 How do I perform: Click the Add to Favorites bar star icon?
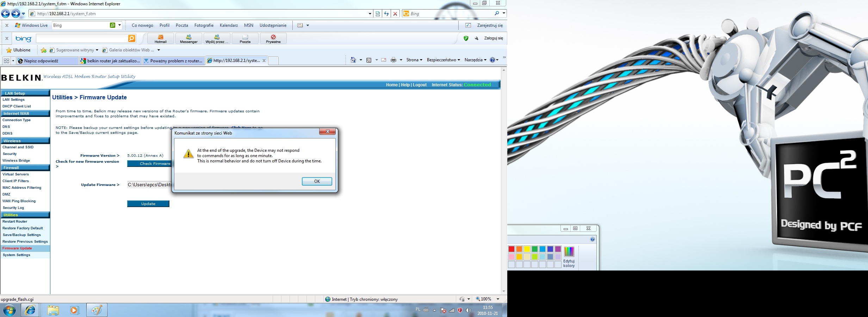coord(44,50)
